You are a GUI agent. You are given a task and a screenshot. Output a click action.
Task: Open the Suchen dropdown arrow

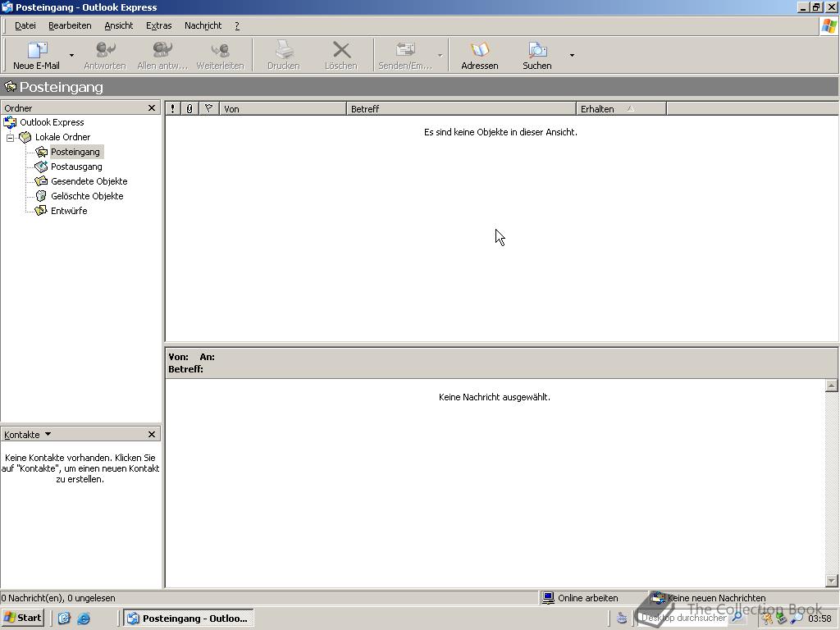click(572, 55)
